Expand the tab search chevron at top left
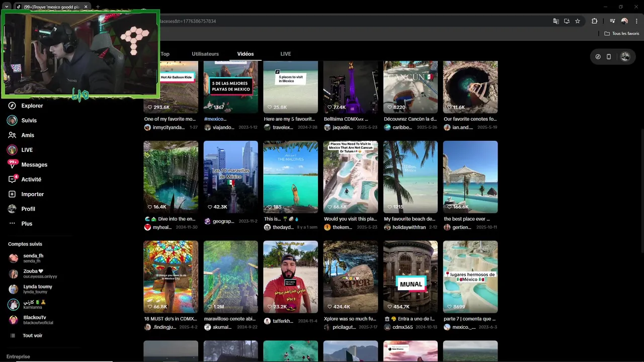Screen dimensions: 644x362 7,7
